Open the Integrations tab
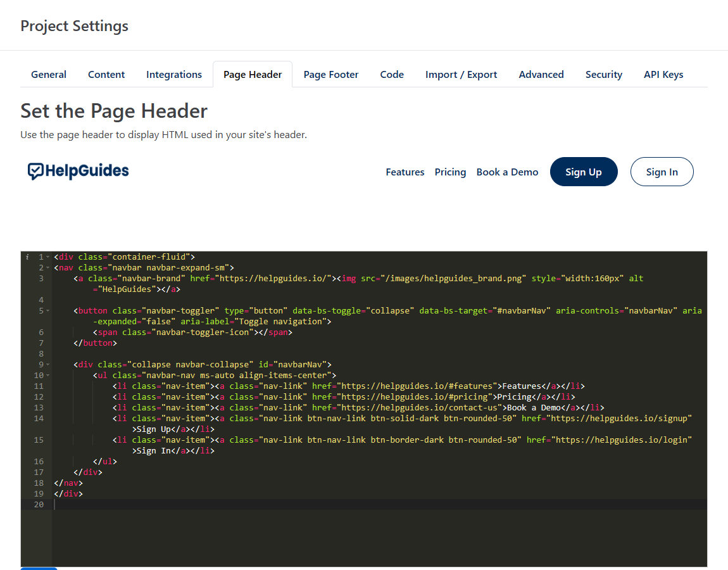 [x=174, y=74]
